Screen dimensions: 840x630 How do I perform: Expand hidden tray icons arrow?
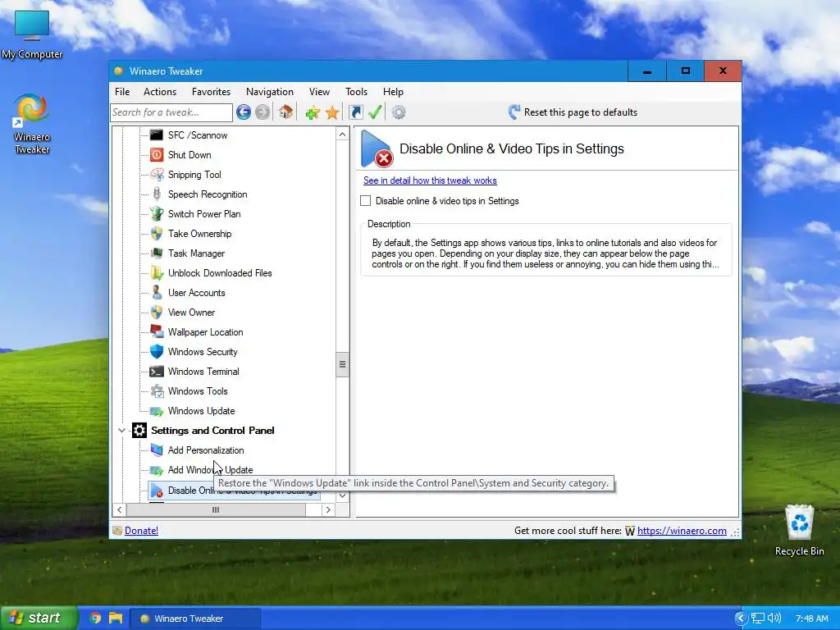(741, 619)
